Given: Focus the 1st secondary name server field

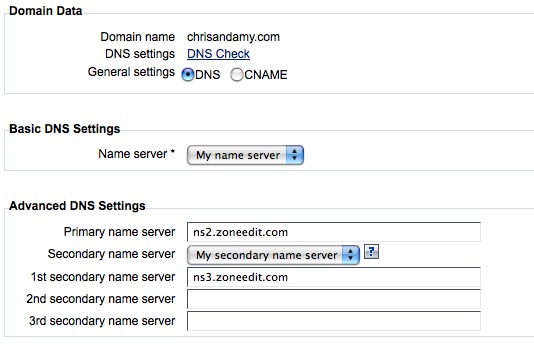Looking at the screenshot, I should tap(334, 277).
